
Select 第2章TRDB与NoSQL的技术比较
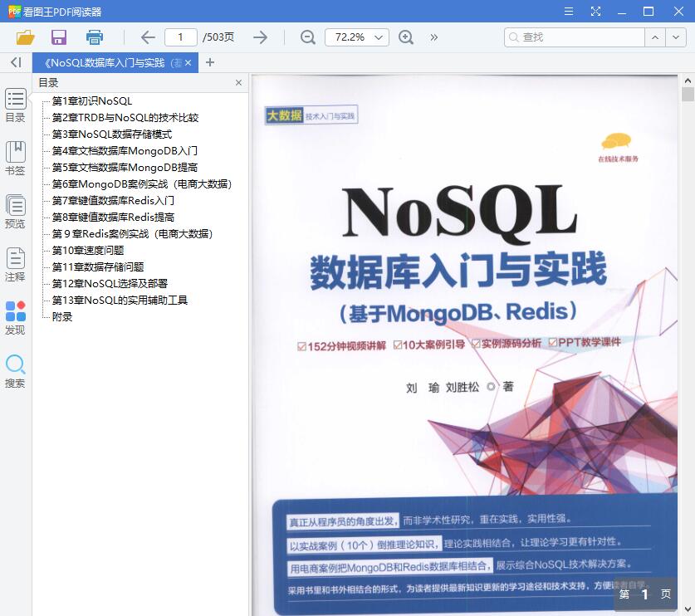click(125, 117)
